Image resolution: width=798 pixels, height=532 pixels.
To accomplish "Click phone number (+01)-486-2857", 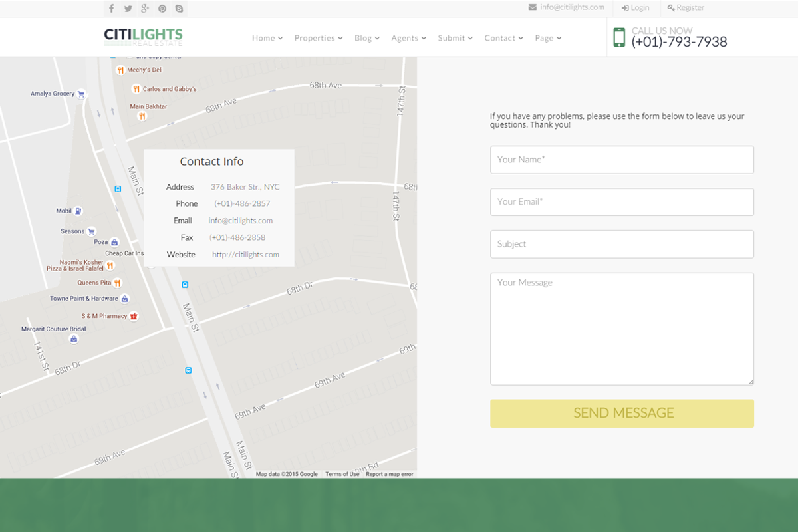I will (242, 204).
